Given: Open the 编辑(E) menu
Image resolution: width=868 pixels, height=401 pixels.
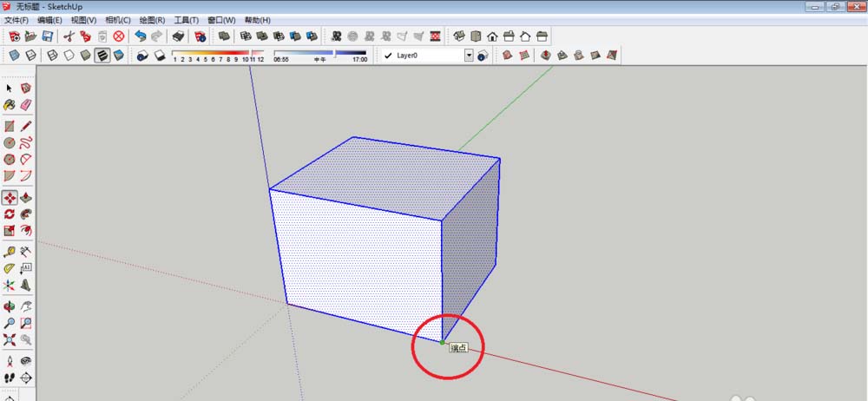Looking at the screenshot, I should (x=49, y=20).
